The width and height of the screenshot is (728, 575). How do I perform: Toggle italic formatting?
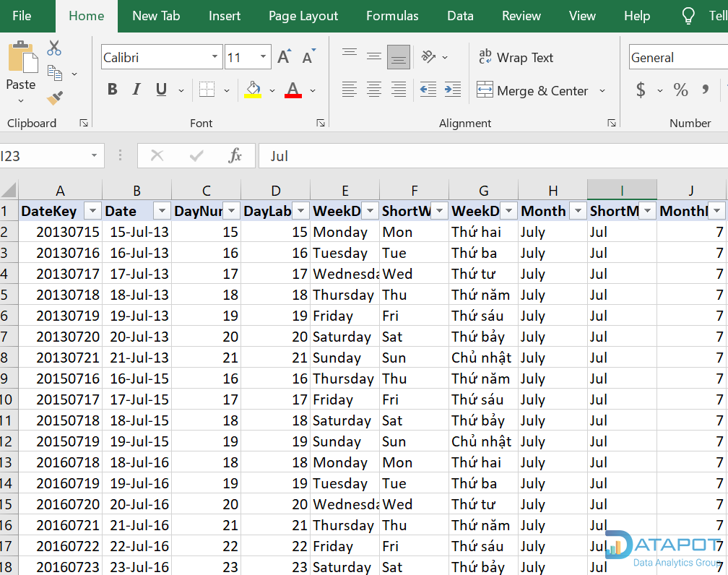(x=136, y=89)
